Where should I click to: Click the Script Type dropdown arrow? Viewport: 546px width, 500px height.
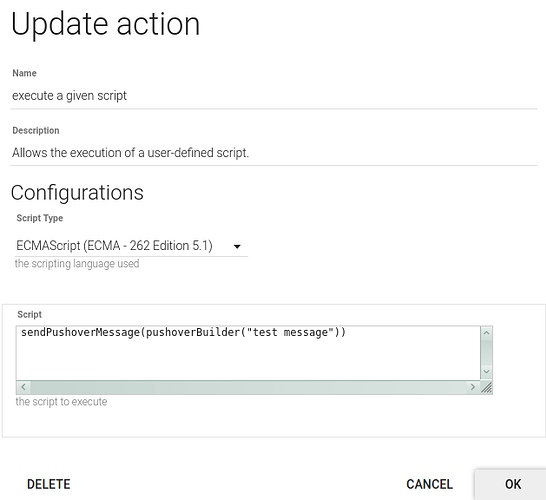[237, 247]
